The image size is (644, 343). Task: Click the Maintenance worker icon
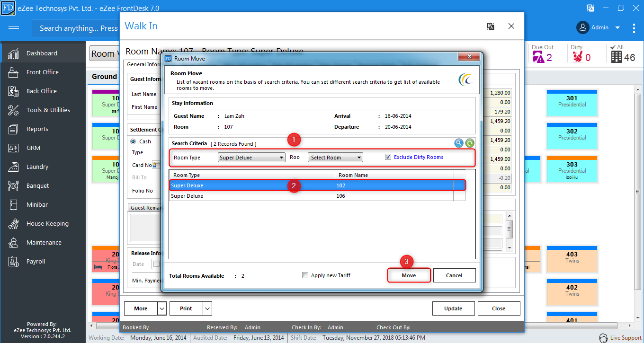pos(13,243)
